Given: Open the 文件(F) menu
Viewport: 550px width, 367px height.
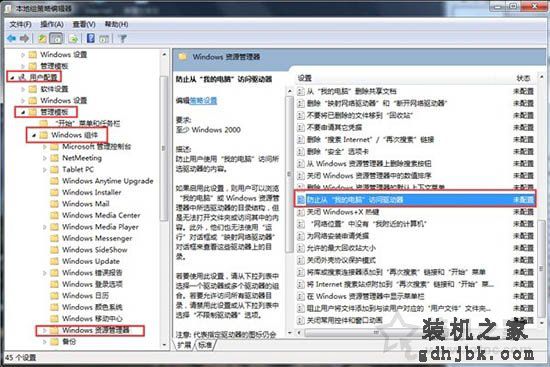Looking at the screenshot, I should (x=20, y=25).
